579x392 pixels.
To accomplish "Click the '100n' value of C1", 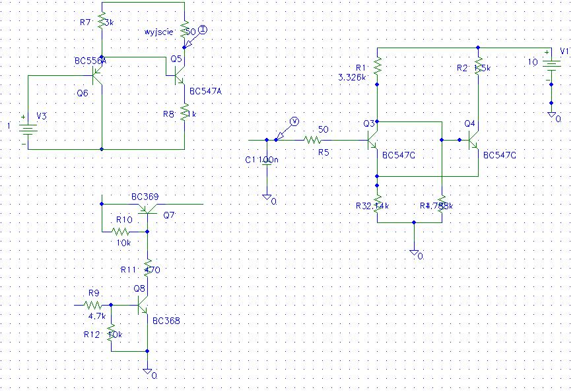I will tap(269, 160).
